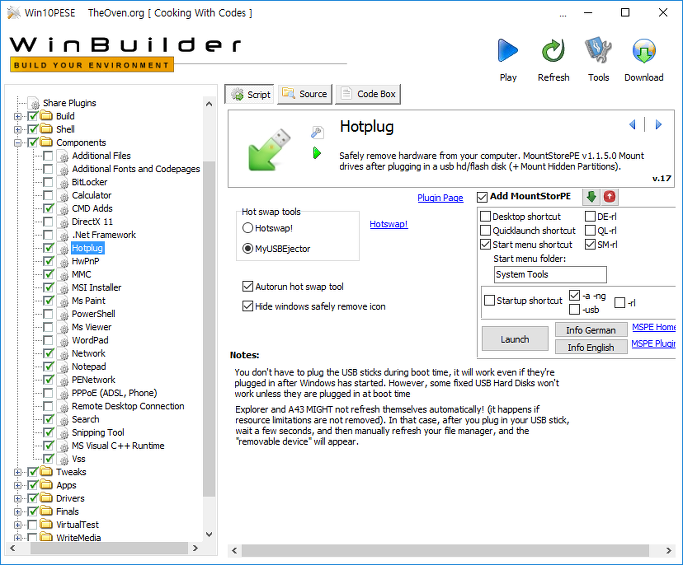Uncheck the CMD Adds checkbox in tree
This screenshot has width=683, height=565.
coord(48,208)
